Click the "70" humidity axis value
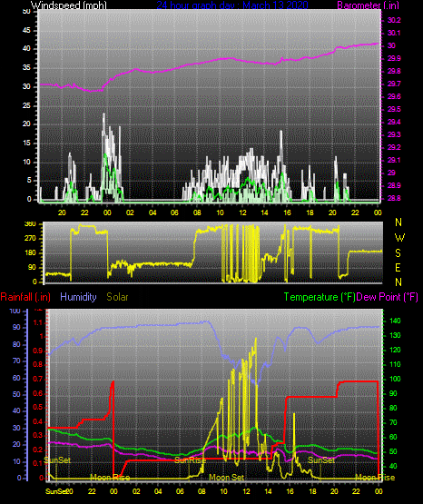This screenshot has width=423, height=504. (16, 361)
